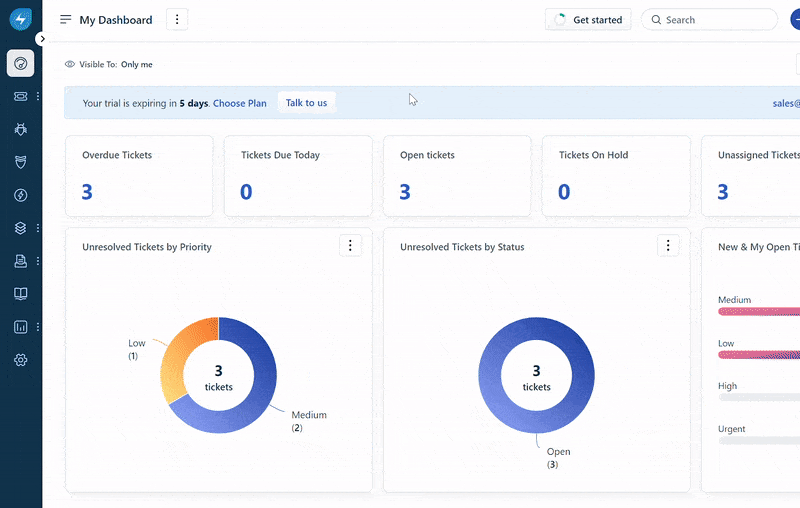This screenshot has width=800, height=508.
Task: Click the Get started button
Action: (588, 20)
